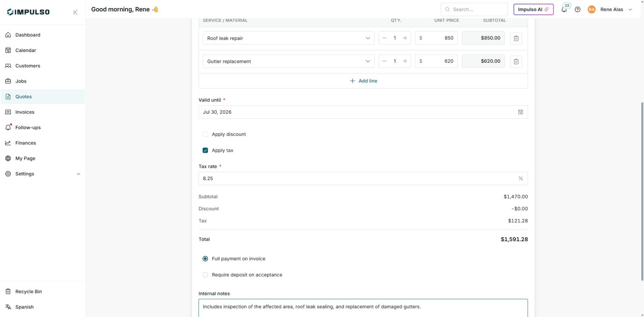Click the Dashboard home icon
This screenshot has height=317, width=644.
point(8,35)
